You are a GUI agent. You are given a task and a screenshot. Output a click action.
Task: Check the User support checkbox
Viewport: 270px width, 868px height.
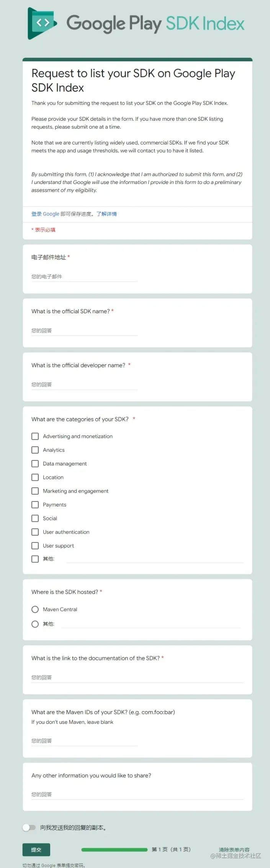[35, 546]
